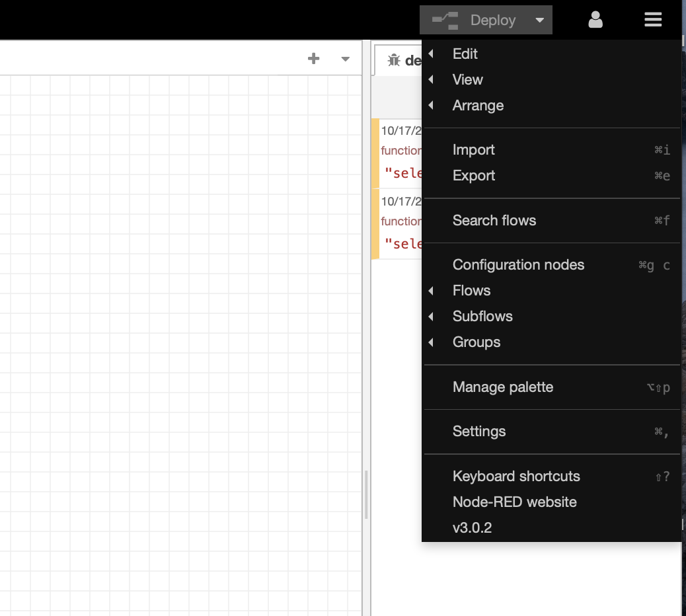Open the flow tab list dropdown

point(345,59)
